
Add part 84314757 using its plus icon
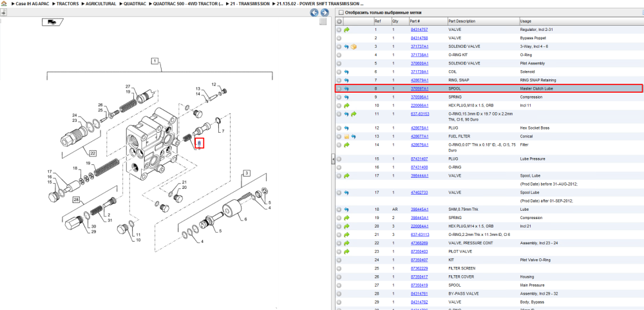point(339,30)
